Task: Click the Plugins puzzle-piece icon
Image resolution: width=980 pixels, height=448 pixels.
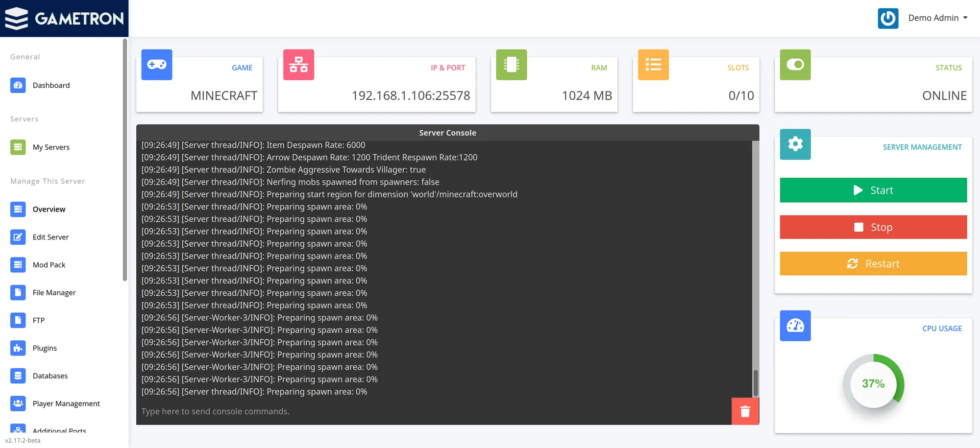Action: coord(18,348)
